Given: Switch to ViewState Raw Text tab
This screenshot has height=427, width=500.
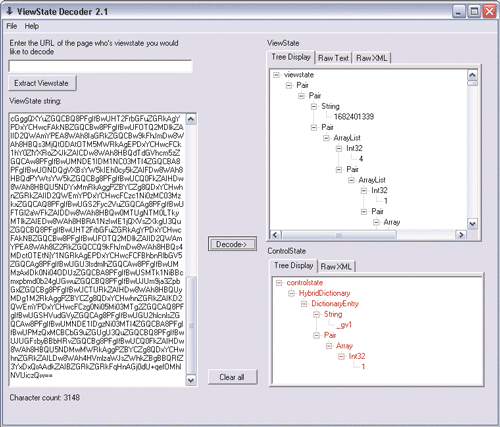Looking at the screenshot, I should tap(333, 58).
